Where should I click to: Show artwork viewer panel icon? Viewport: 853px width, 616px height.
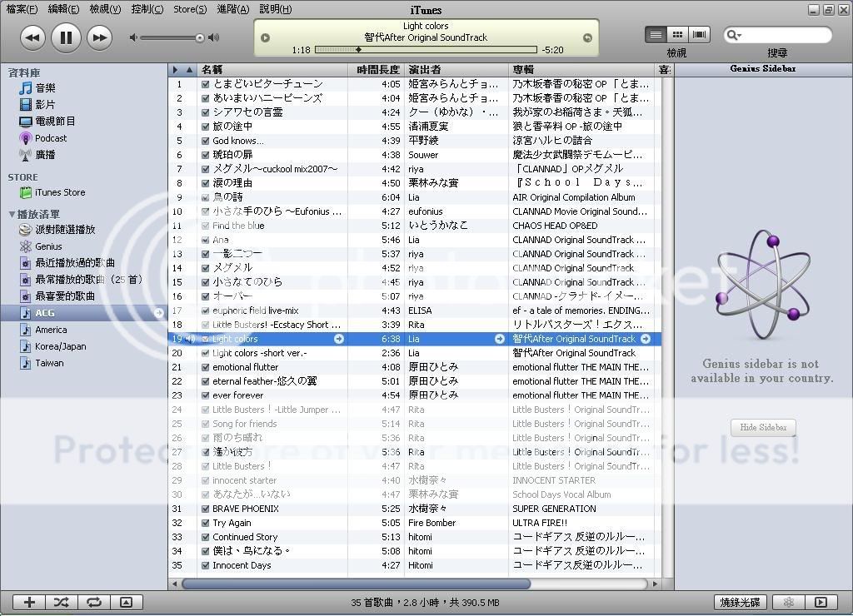point(126,602)
